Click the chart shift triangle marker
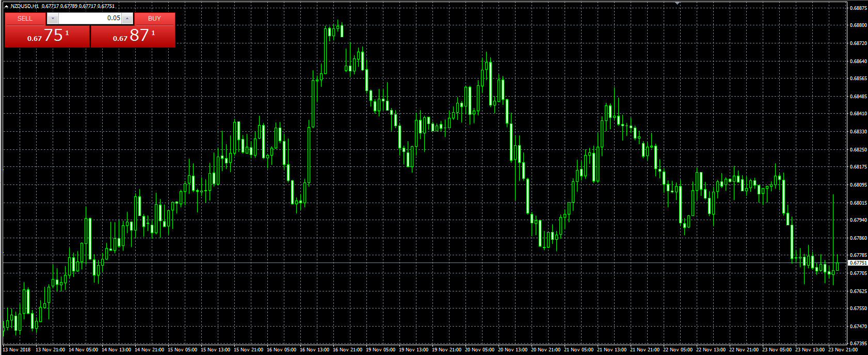 click(x=677, y=4)
